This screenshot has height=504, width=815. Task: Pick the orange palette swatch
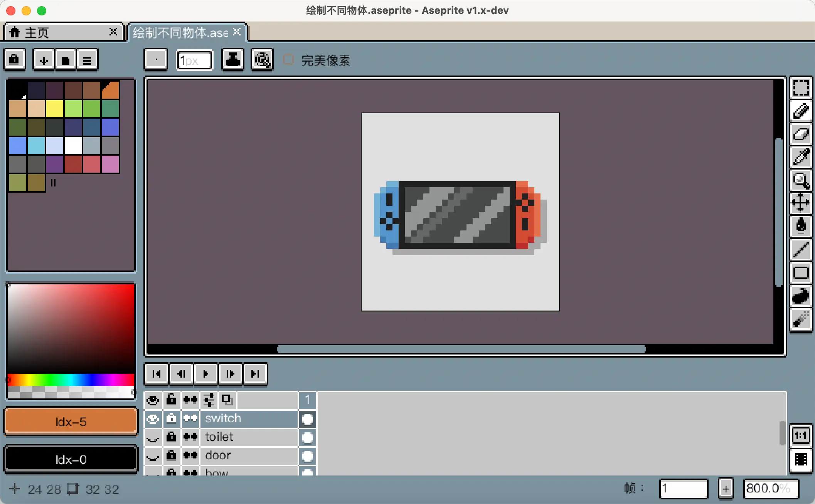111,90
